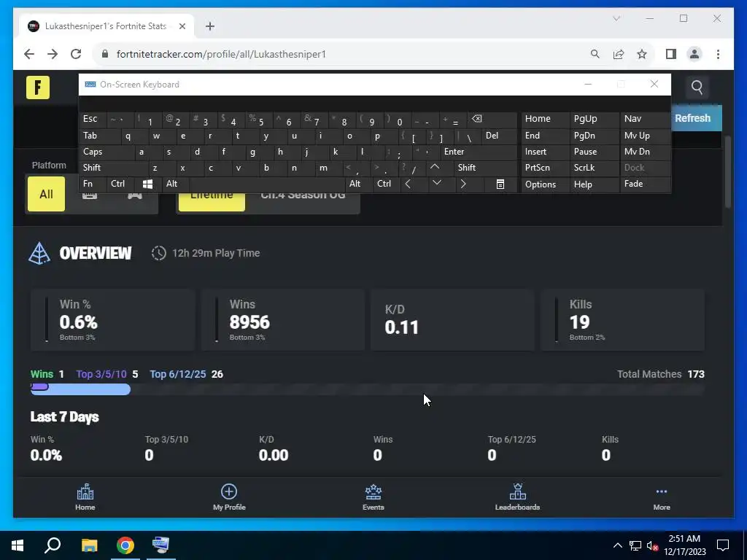Viewport: 747px width, 560px height.
Task: Click the Windows key on the on-screen keyboard
Action: pos(147,184)
